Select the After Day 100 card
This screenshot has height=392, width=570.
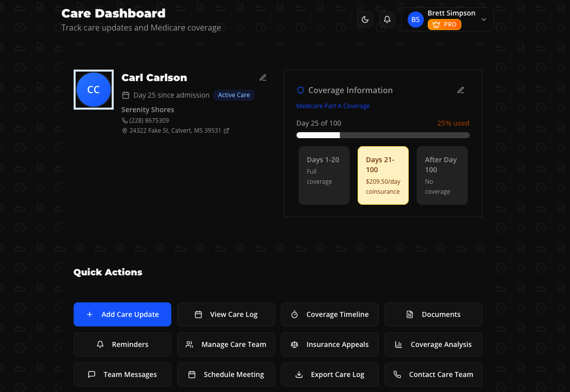[x=442, y=175]
